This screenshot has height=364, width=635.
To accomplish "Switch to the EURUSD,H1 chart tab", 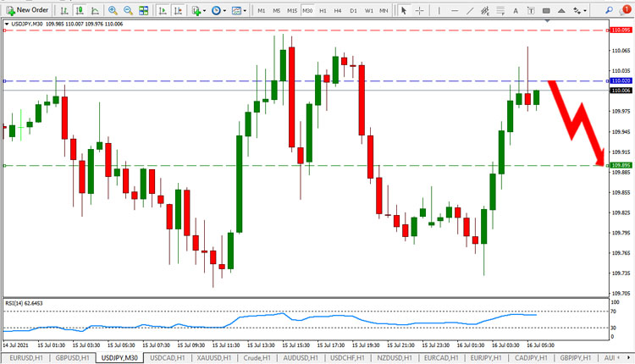I will pos(26,358).
